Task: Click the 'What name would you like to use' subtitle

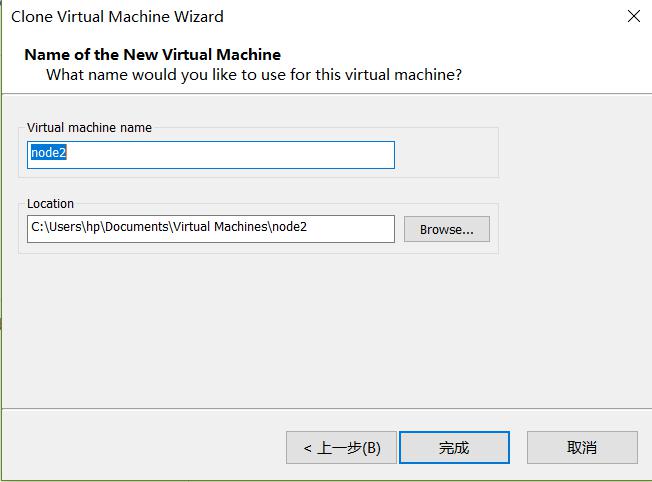Action: tap(254, 75)
